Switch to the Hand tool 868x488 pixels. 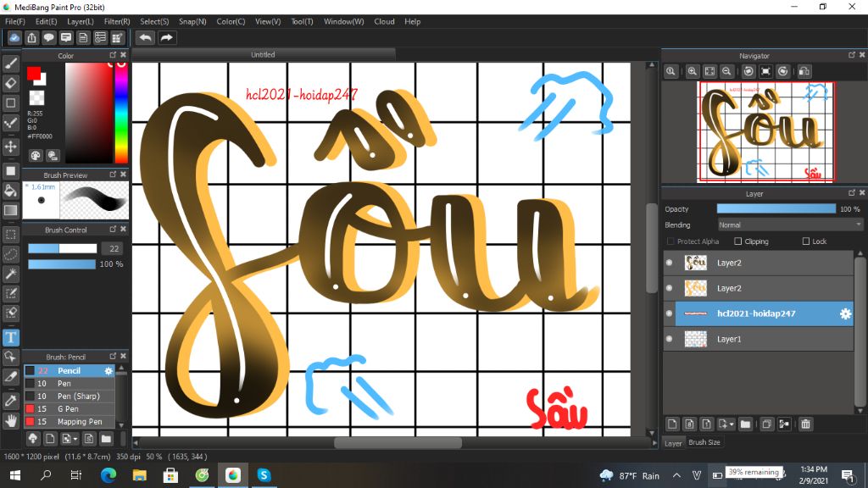[x=10, y=420]
